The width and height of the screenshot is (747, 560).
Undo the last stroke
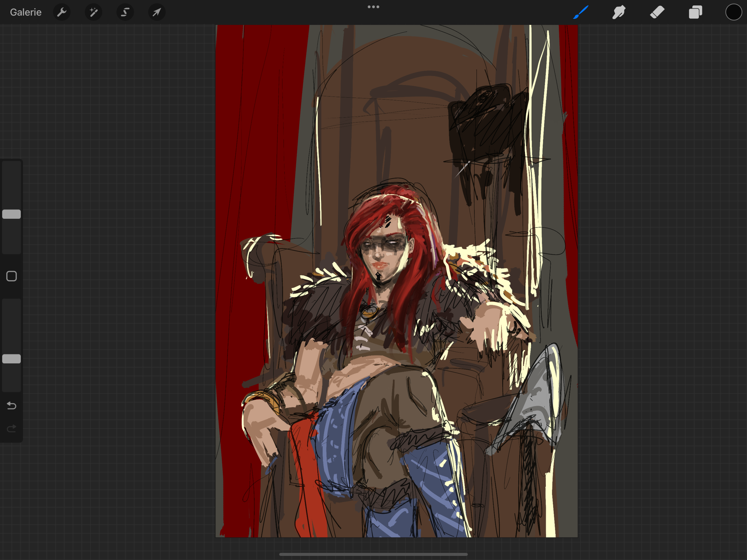[x=11, y=405]
